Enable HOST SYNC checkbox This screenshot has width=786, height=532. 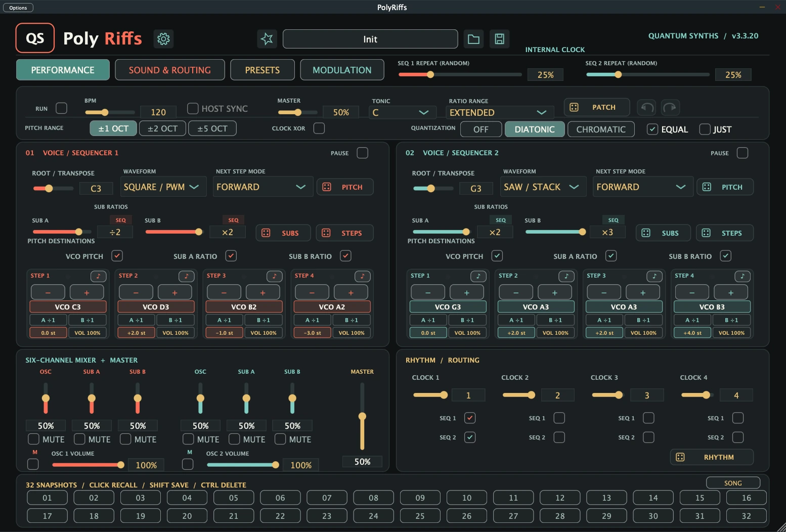tap(193, 108)
